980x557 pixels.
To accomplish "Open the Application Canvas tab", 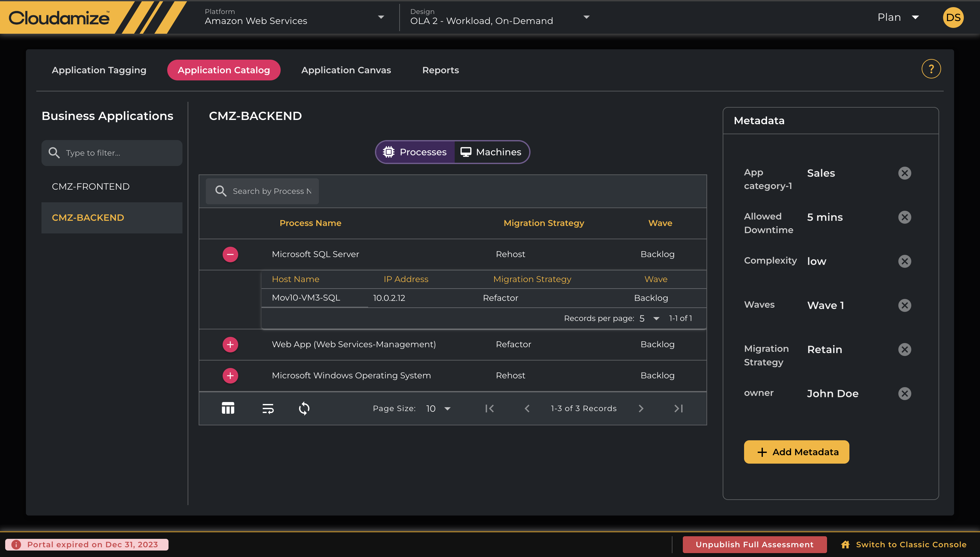I will point(346,70).
